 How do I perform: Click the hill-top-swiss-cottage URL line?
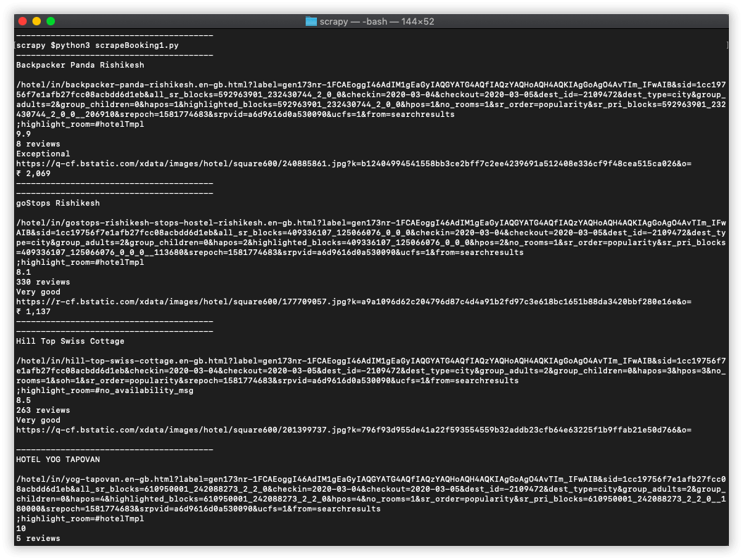(x=371, y=371)
